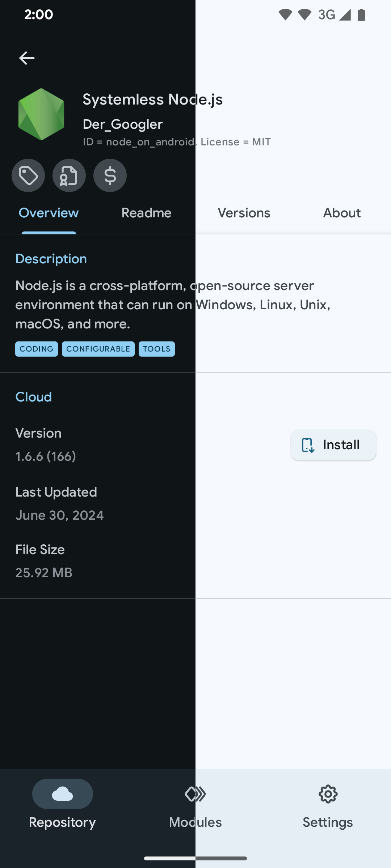This screenshot has width=391, height=868.
Task: Open the Repository navigation item
Action: 62,804
